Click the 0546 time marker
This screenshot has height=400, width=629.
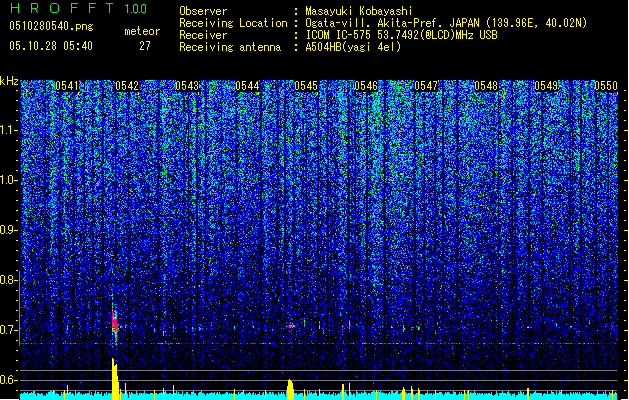(366, 86)
